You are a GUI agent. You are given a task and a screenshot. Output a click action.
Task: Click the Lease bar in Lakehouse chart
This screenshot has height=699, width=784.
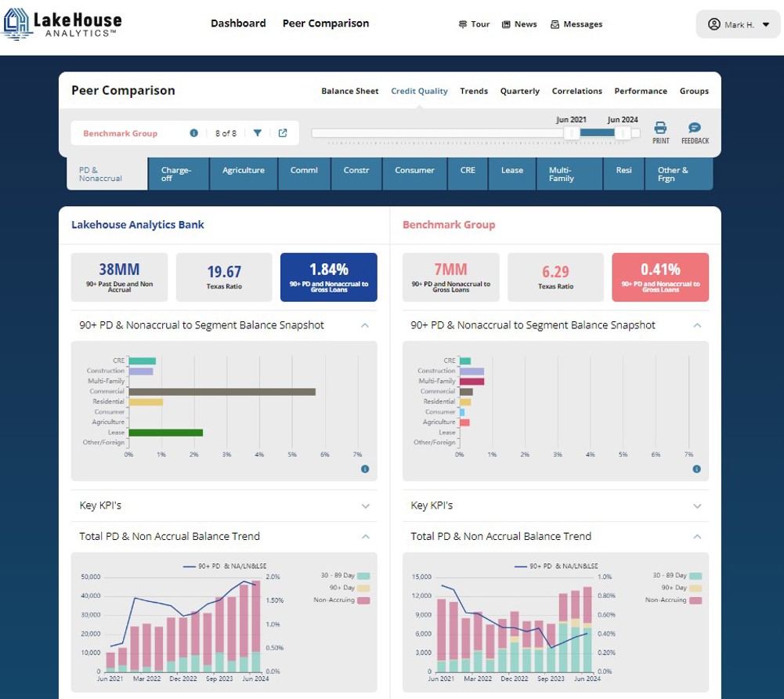(x=165, y=433)
